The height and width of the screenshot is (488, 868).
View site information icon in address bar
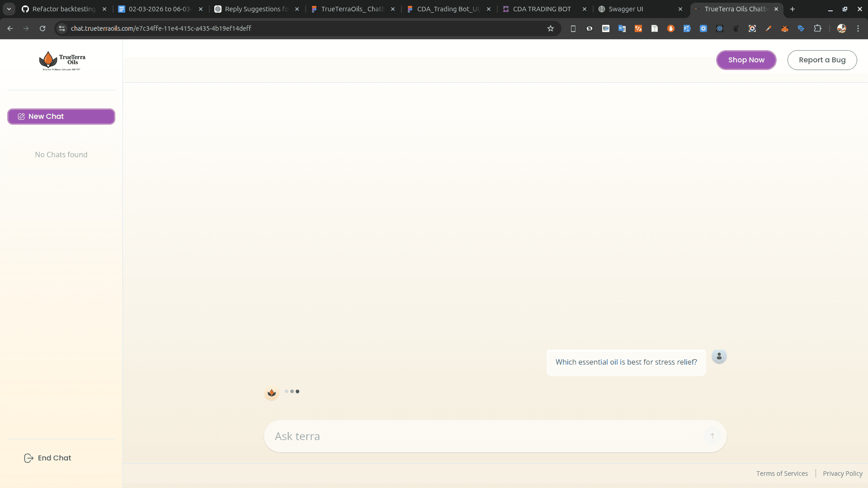[x=62, y=28]
